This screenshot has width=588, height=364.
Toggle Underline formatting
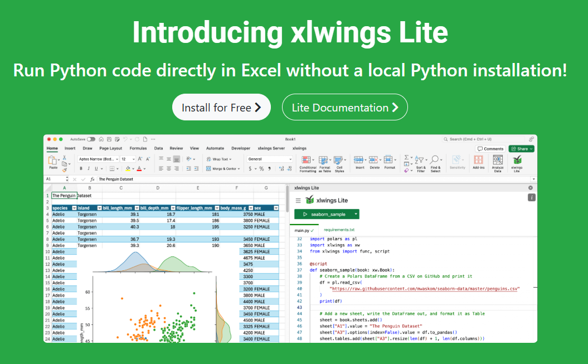pos(96,169)
